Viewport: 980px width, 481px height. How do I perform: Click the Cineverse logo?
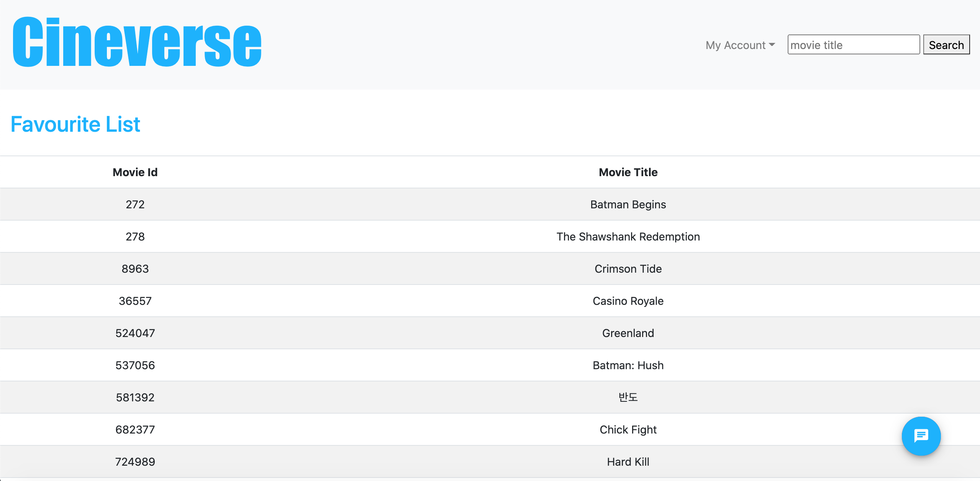click(x=137, y=42)
